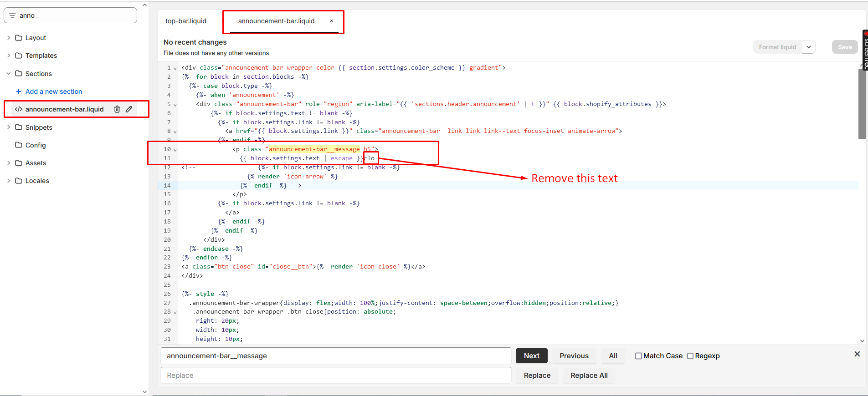Click the Replace input field
Image resolution: width=868 pixels, height=396 pixels.
click(x=336, y=376)
